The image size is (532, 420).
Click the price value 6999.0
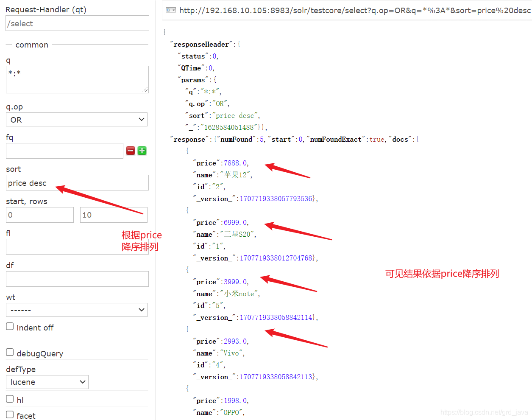pos(235,223)
